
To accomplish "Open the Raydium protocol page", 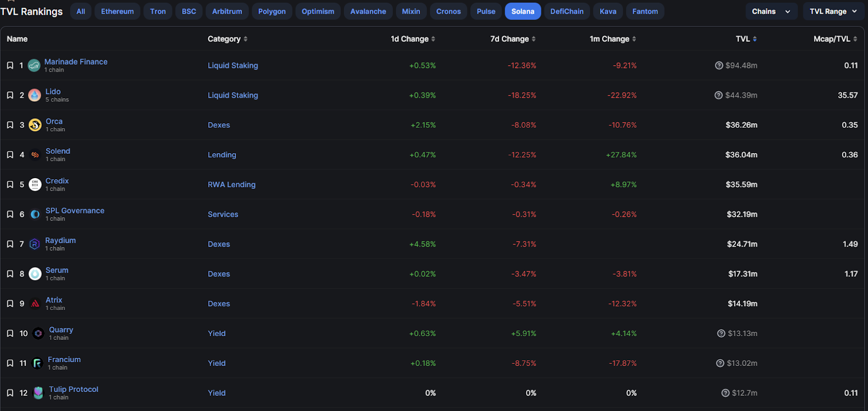I will [x=61, y=241].
